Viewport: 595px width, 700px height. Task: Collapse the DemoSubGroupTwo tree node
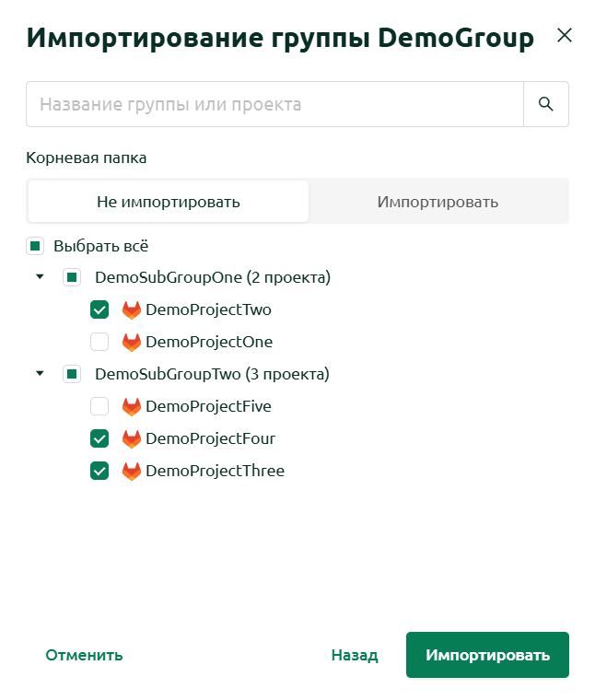[40, 373]
